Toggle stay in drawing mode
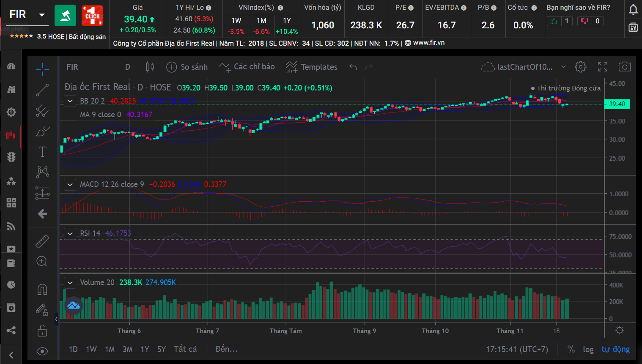The height and width of the screenshot is (364, 642). point(42,310)
